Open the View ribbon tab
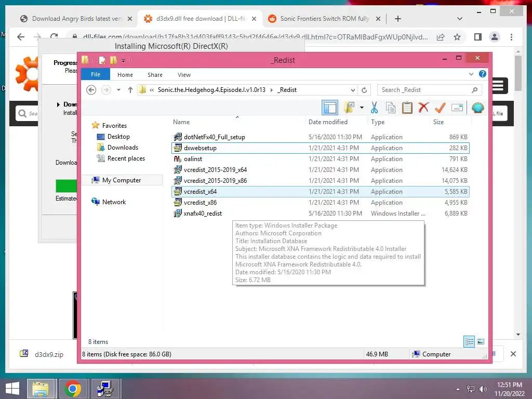This screenshot has height=399, width=532. [x=184, y=75]
